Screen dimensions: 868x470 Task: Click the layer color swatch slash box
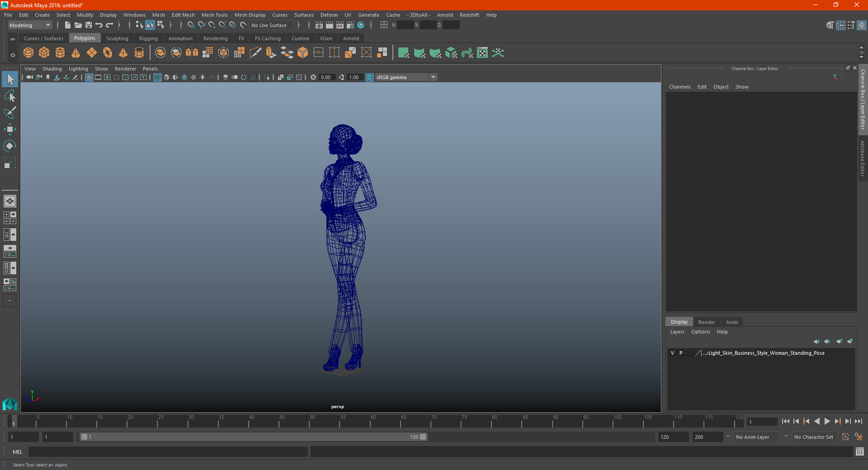[x=698, y=353]
